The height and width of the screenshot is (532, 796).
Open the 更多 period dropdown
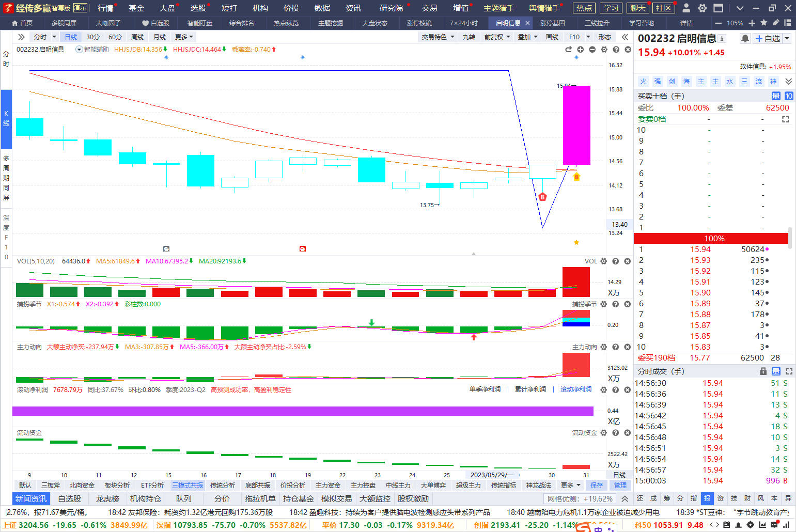pyautogui.click(x=184, y=37)
